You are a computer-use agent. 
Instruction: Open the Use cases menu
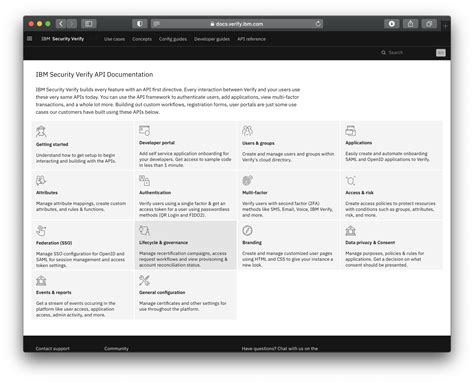tap(114, 39)
